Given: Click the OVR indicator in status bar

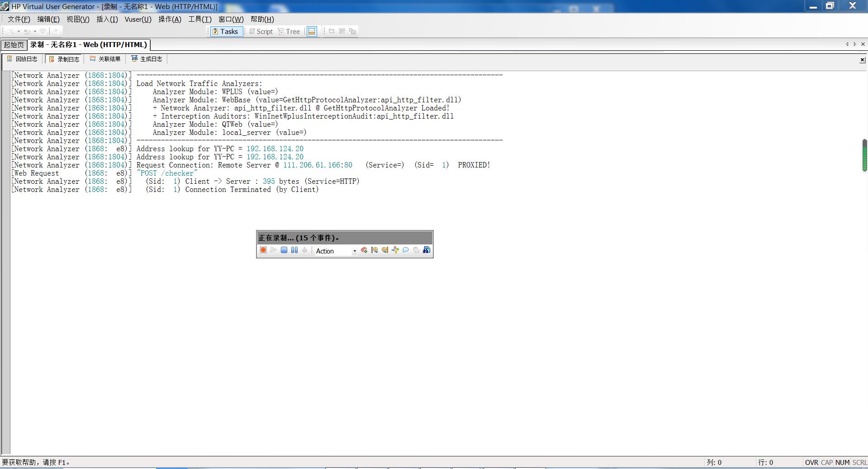Looking at the screenshot, I should (x=811, y=462).
